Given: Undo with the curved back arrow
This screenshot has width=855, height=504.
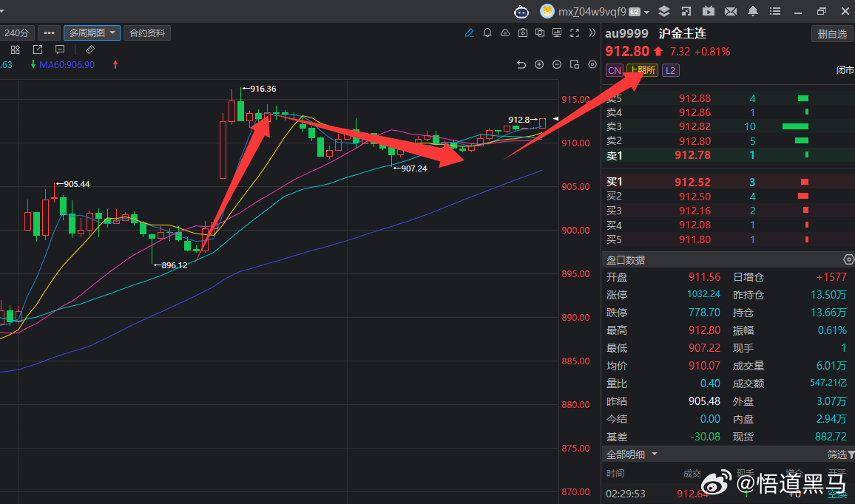Looking at the screenshot, I should pos(521,64).
